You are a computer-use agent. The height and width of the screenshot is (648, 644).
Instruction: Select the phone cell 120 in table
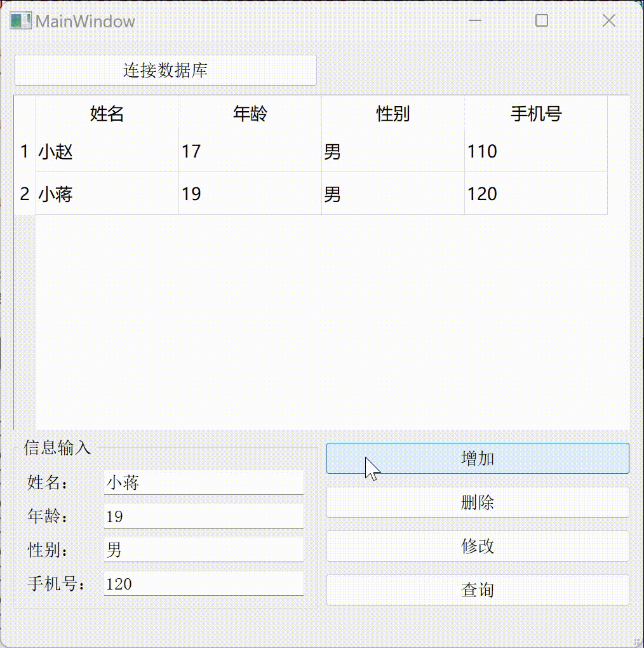coord(536,193)
